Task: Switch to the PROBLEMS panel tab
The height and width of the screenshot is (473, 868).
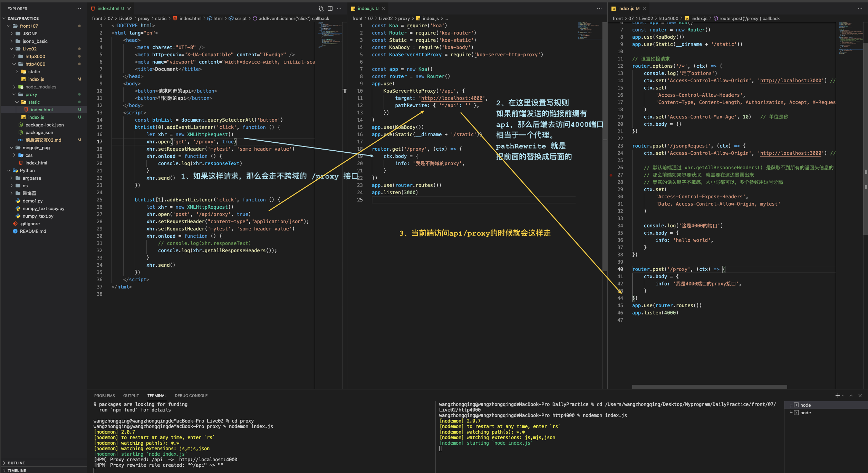Action: [x=104, y=396]
